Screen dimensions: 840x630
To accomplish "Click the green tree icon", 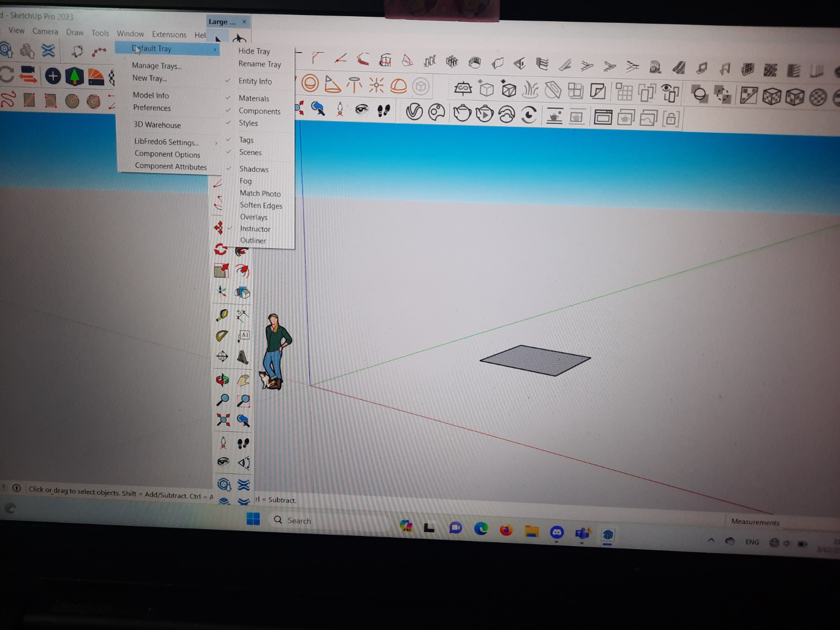I will pyautogui.click(x=74, y=76).
